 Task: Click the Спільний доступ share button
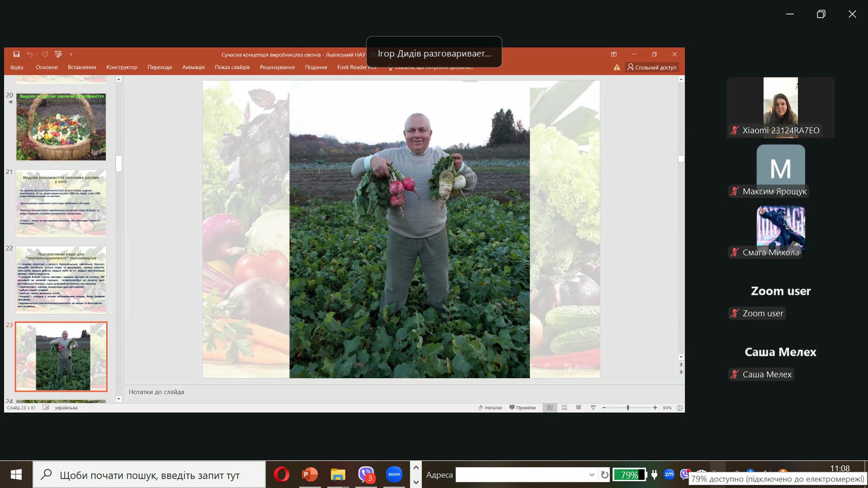(652, 67)
